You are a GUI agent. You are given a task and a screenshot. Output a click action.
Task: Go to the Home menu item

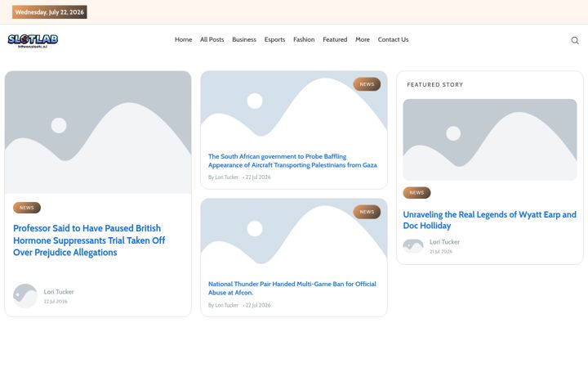click(x=184, y=39)
